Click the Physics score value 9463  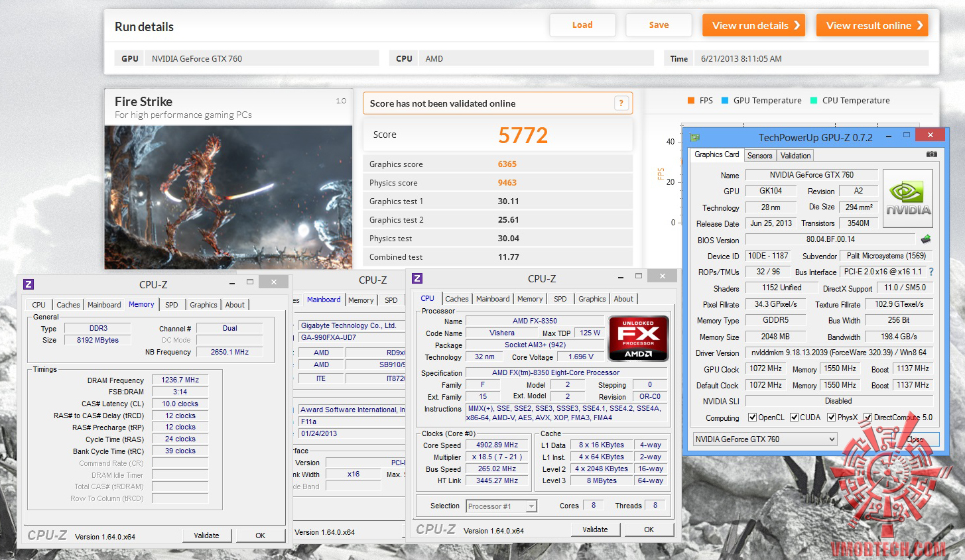(507, 183)
